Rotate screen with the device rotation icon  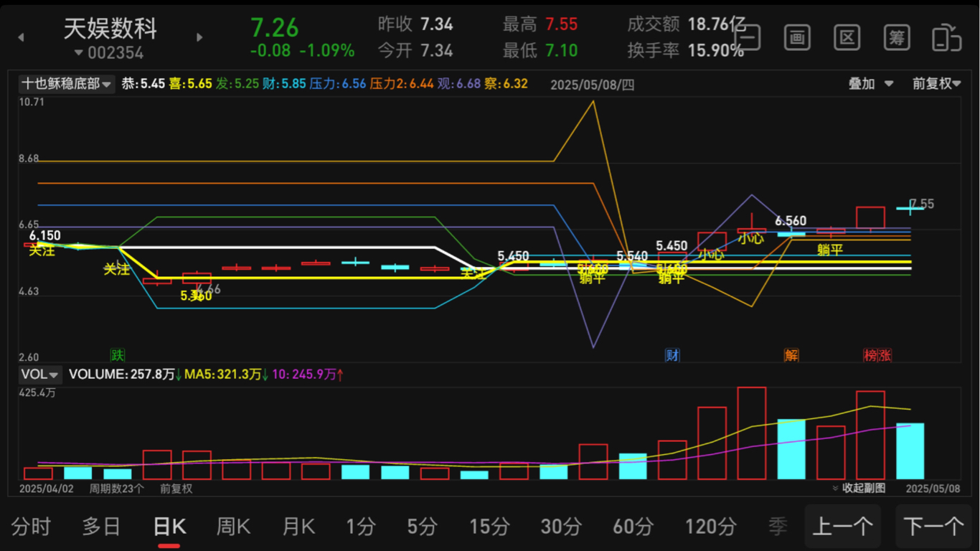947,37
